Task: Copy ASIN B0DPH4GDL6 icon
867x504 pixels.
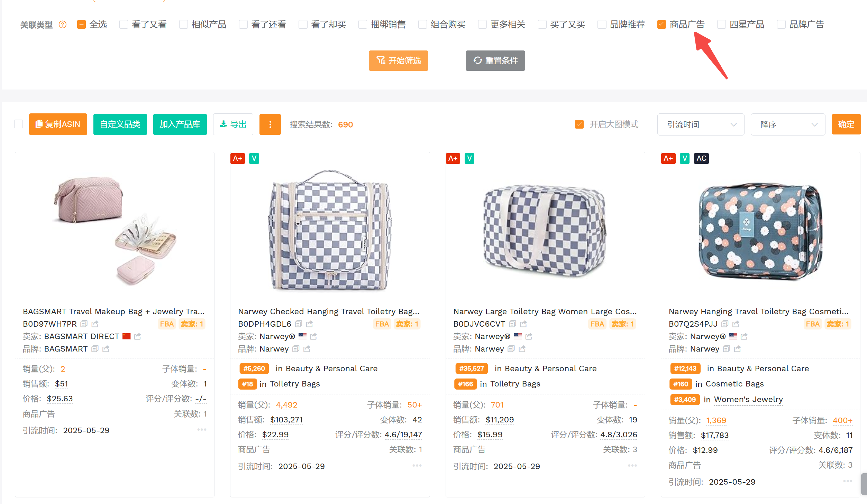Action: point(299,324)
